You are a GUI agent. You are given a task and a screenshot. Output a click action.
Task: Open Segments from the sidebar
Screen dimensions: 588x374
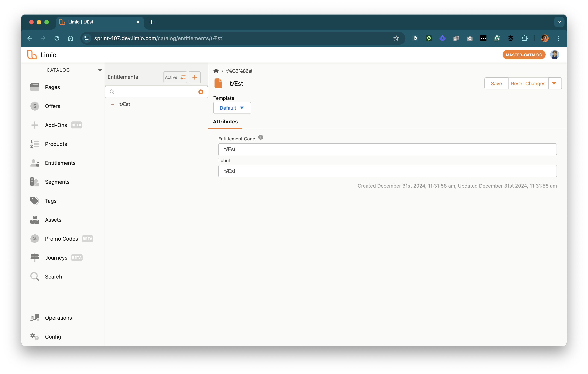pyautogui.click(x=57, y=182)
